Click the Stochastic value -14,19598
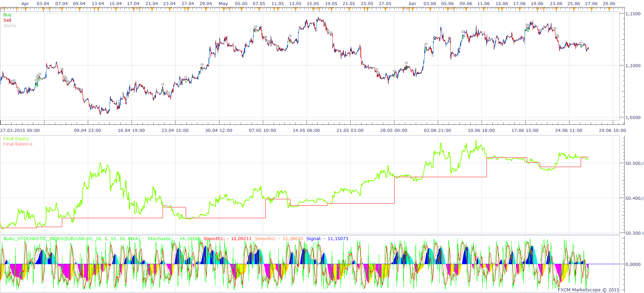Image resolution: width=644 pixels, height=293 pixels. tap(188, 239)
